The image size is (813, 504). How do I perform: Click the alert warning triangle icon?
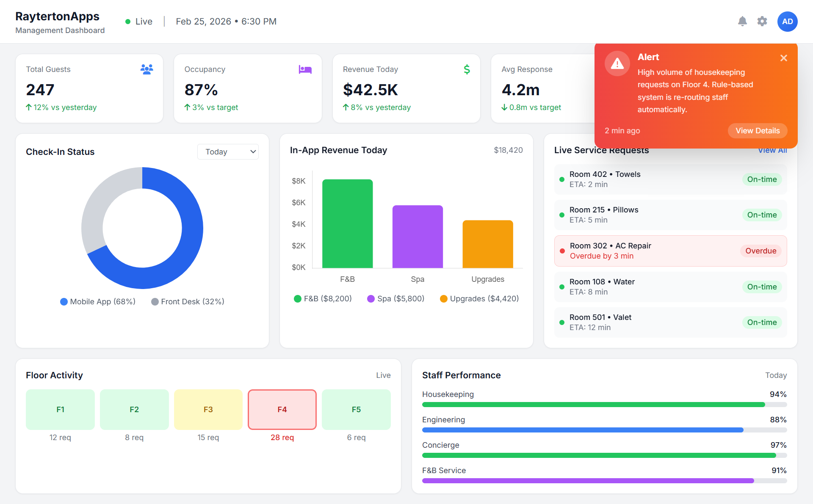point(617,64)
